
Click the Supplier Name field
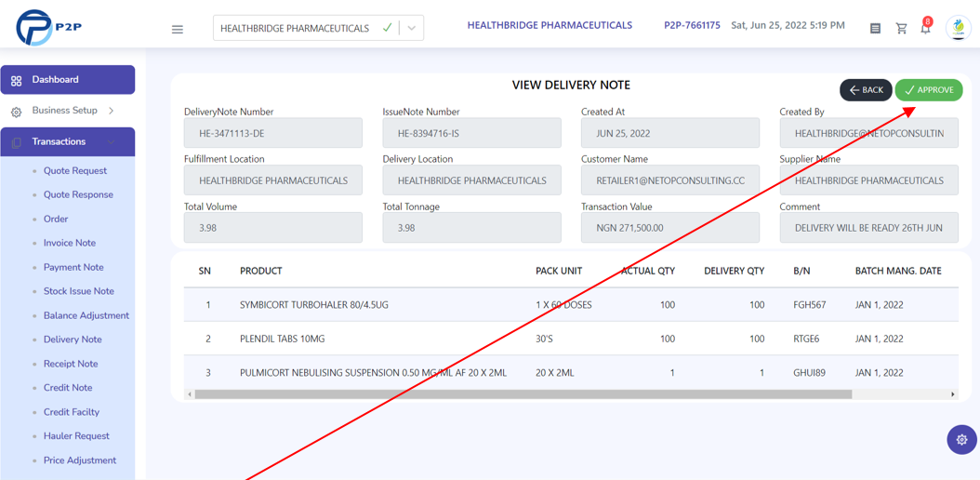(868, 180)
